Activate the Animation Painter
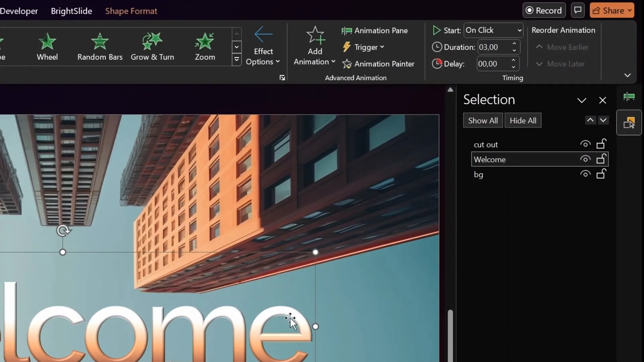644x362 pixels. tap(378, 64)
